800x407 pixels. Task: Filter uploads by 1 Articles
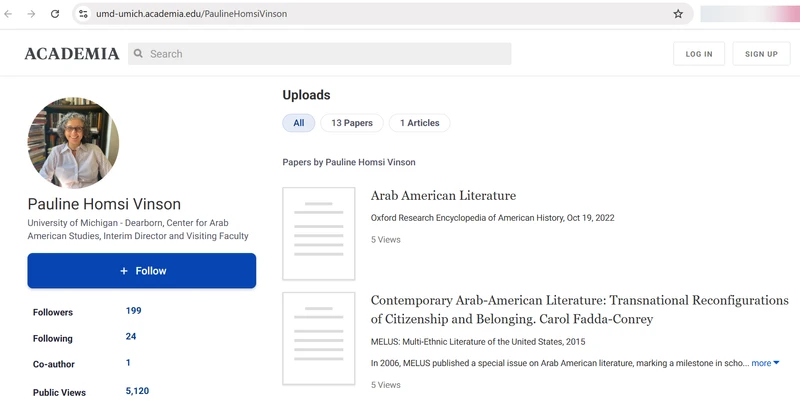tap(419, 123)
